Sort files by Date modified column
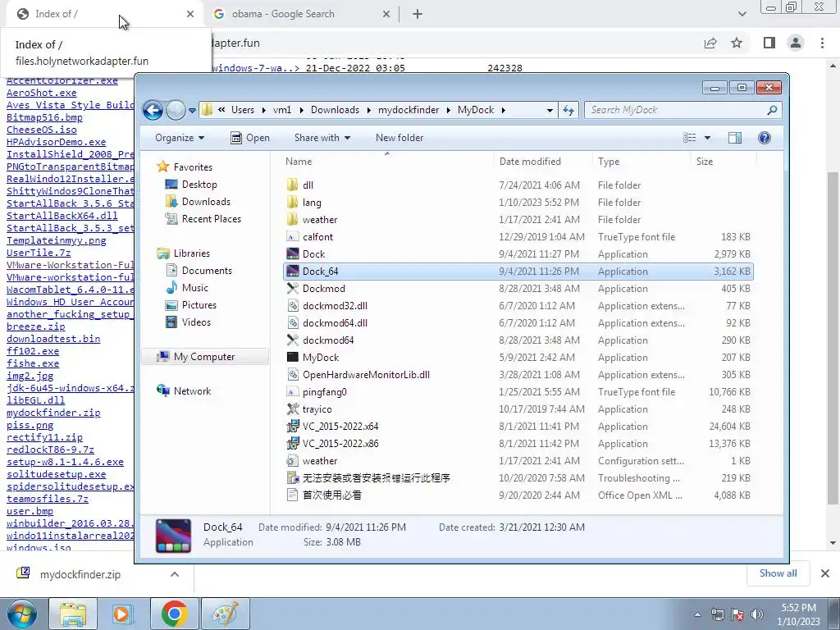840x630 pixels. click(530, 162)
